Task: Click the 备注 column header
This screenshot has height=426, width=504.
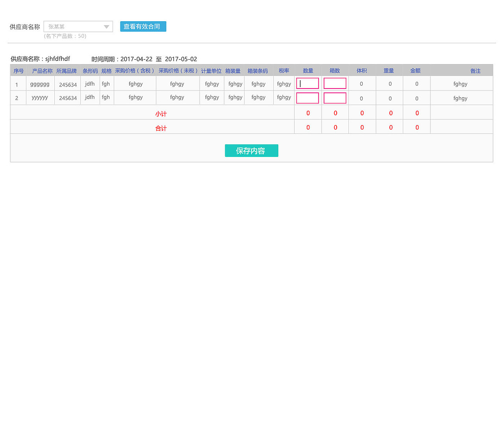Action: pyautogui.click(x=475, y=71)
